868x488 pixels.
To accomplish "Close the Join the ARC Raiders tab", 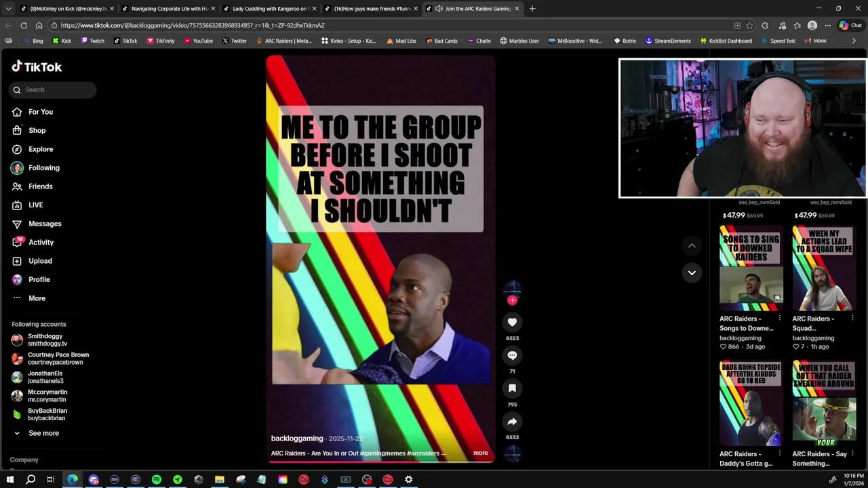I will [517, 9].
